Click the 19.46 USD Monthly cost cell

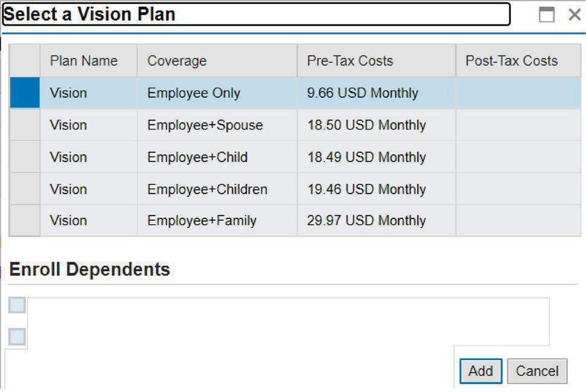[x=366, y=189]
